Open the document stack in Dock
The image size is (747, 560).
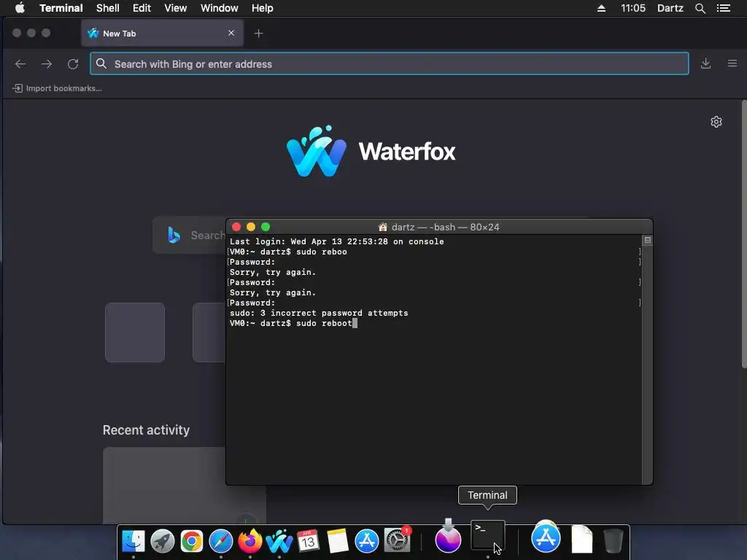tap(581, 539)
